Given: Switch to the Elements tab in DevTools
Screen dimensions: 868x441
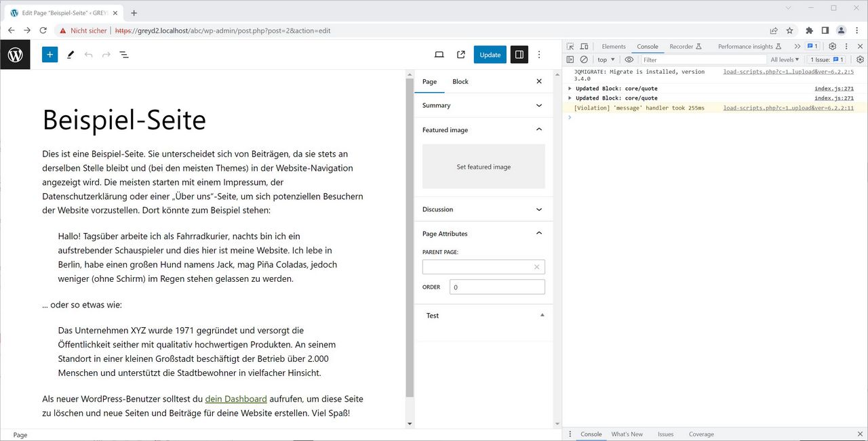Looking at the screenshot, I should pos(613,46).
